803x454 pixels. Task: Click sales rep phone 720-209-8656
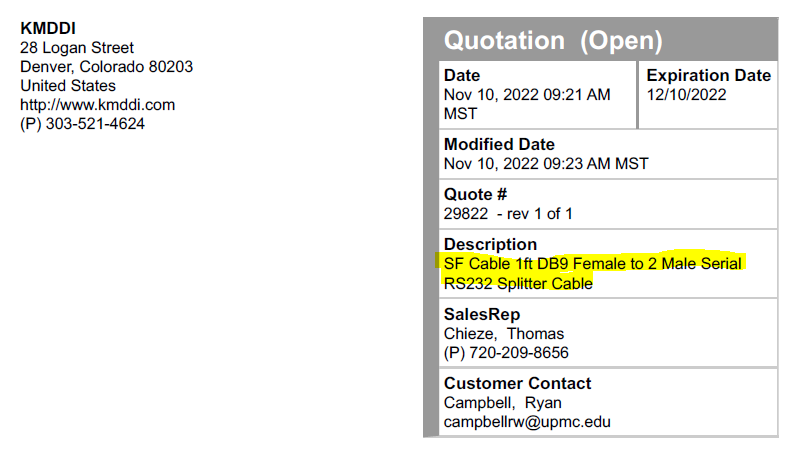pyautogui.click(x=506, y=352)
